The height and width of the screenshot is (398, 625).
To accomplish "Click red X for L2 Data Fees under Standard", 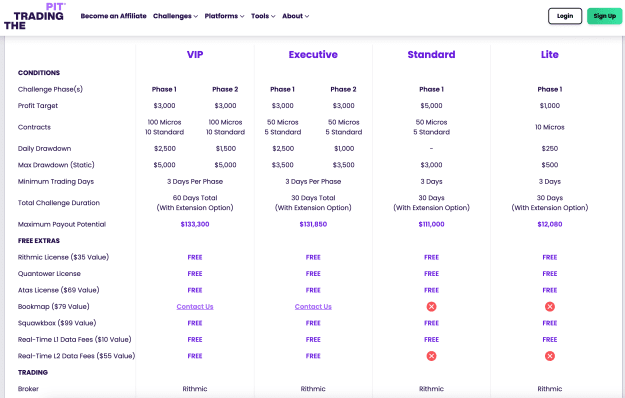I will 431,356.
